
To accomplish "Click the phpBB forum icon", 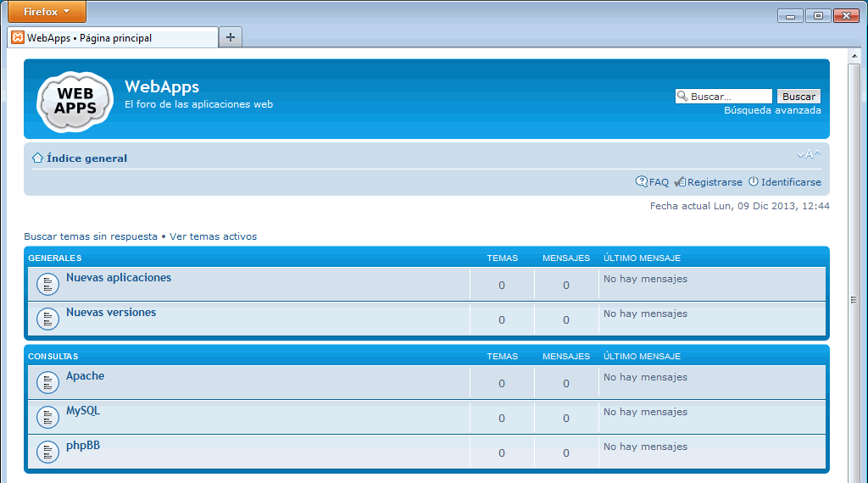I will pyautogui.click(x=47, y=452).
